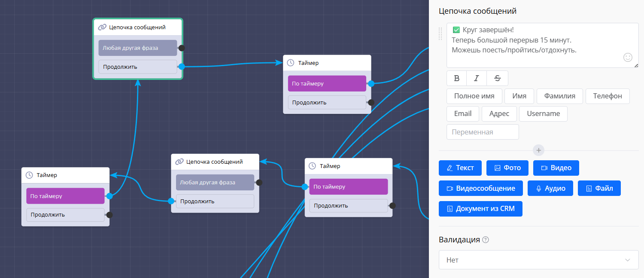Open the Валидация dropdown
This screenshot has width=644, height=278.
(538, 260)
